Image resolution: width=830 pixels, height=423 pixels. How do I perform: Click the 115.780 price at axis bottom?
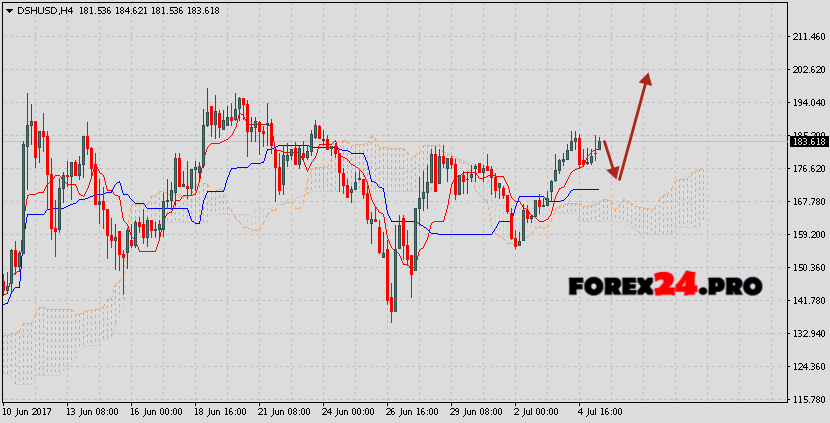[806, 400]
